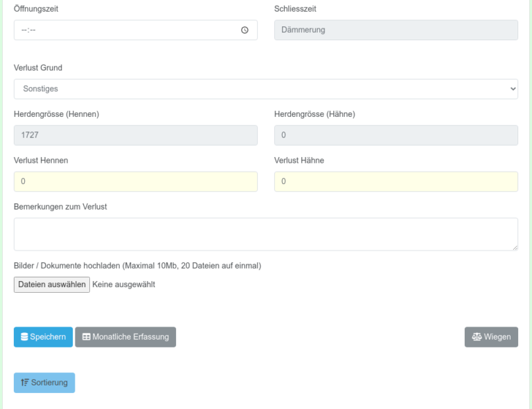Expand the Verlust Grund dropdown arrow

[x=513, y=89]
